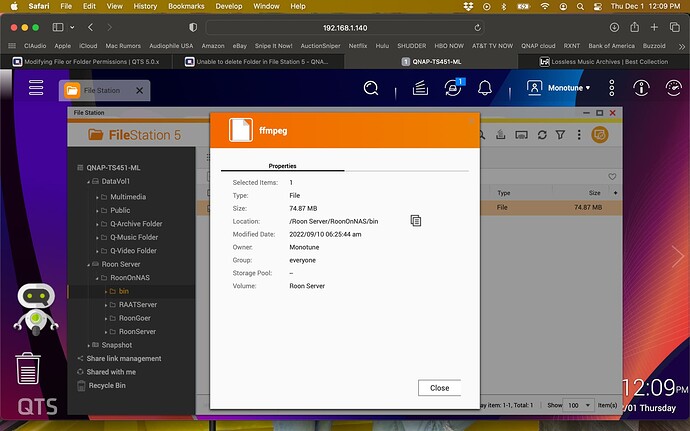Collapse the RoonOnNAS folder arrow
The image size is (690, 431).
click(x=97, y=278)
